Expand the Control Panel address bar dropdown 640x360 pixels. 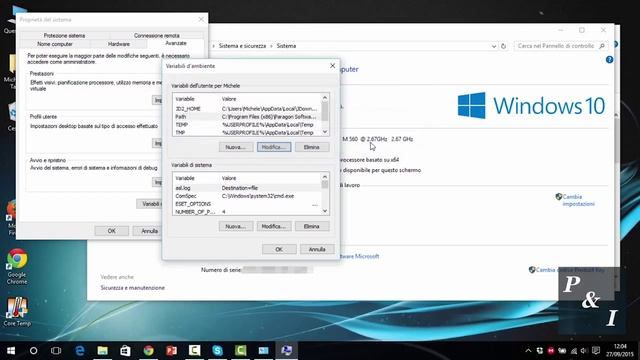point(494,46)
